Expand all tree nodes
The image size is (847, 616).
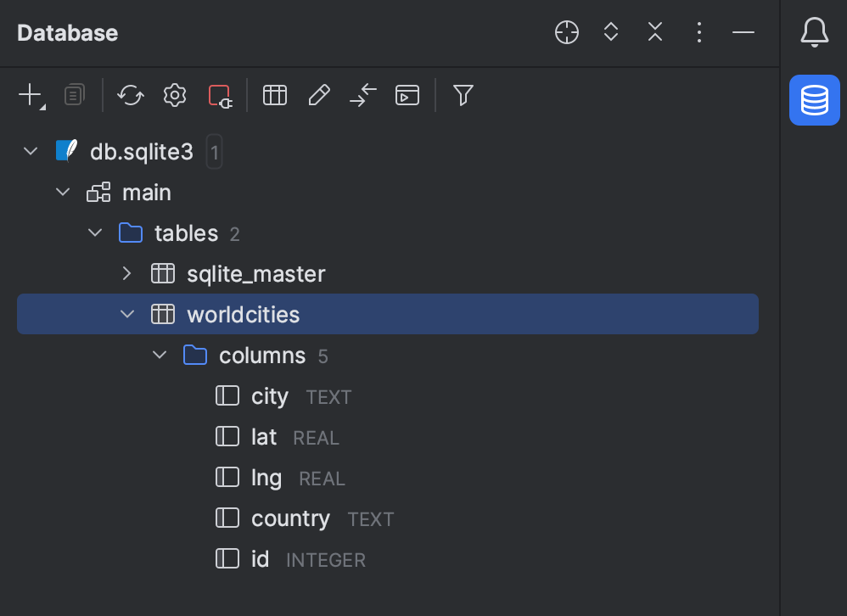click(x=610, y=32)
